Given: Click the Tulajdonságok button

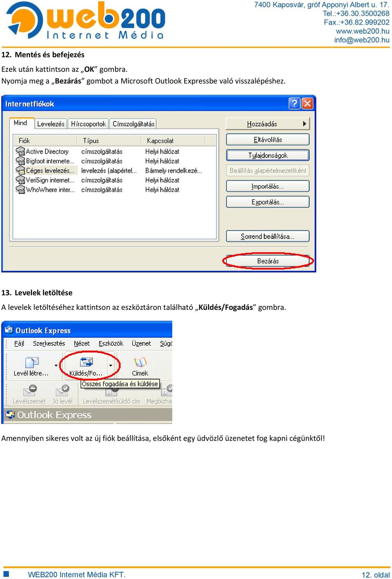Looking at the screenshot, I should tap(268, 155).
